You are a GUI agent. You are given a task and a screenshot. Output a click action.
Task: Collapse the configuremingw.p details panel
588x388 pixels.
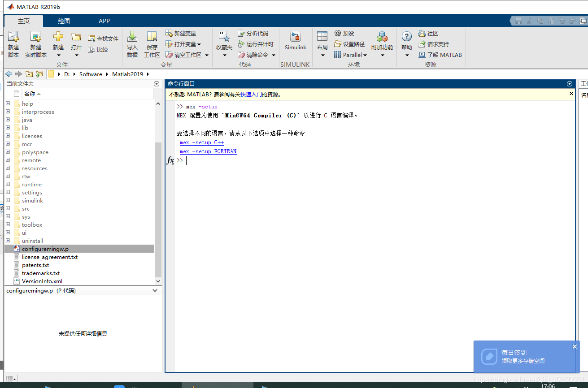coord(155,290)
